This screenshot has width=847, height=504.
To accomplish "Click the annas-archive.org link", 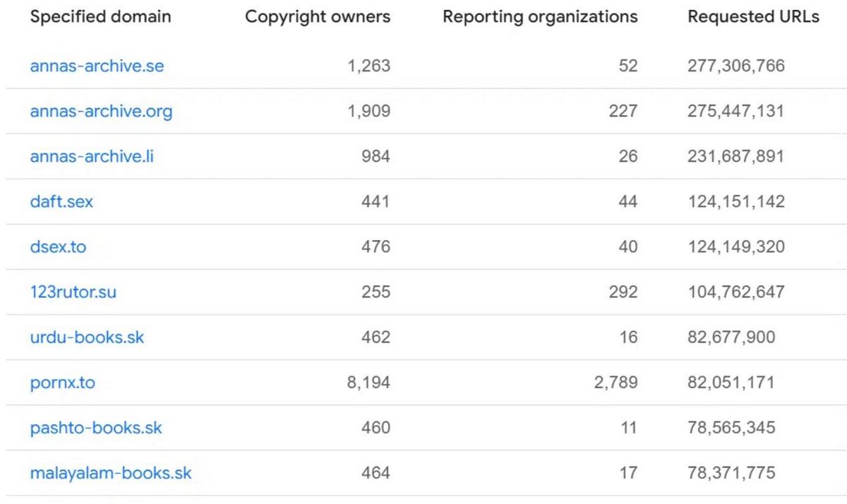I will coord(101,112).
